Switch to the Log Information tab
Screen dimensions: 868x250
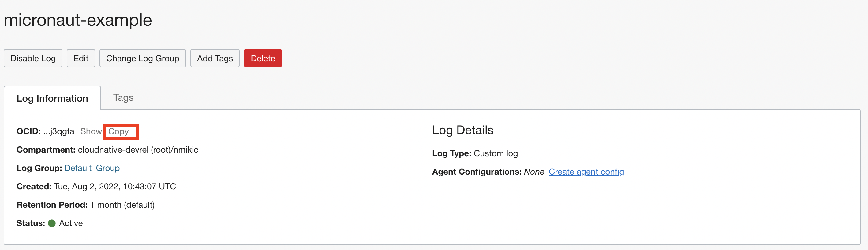click(52, 98)
